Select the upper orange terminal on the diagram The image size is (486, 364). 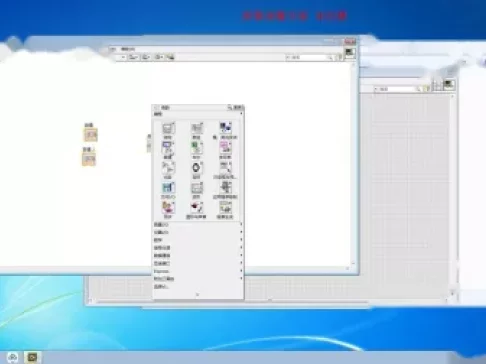[90, 135]
